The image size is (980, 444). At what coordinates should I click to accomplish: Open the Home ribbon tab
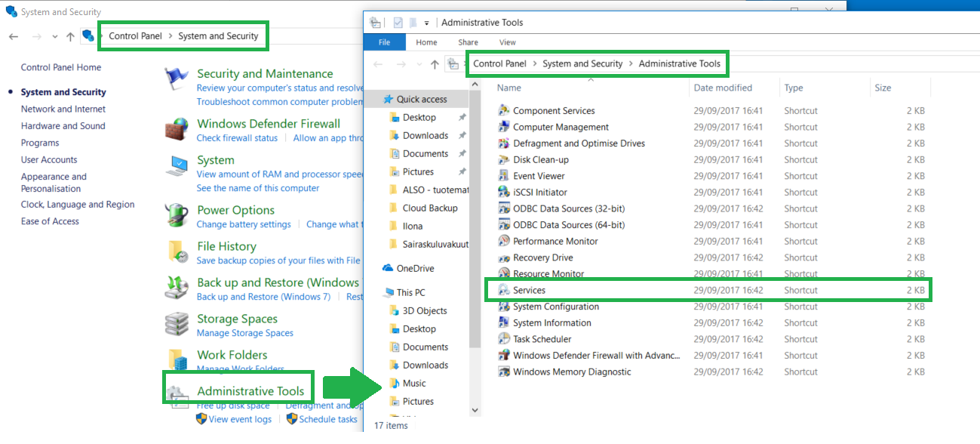[426, 42]
